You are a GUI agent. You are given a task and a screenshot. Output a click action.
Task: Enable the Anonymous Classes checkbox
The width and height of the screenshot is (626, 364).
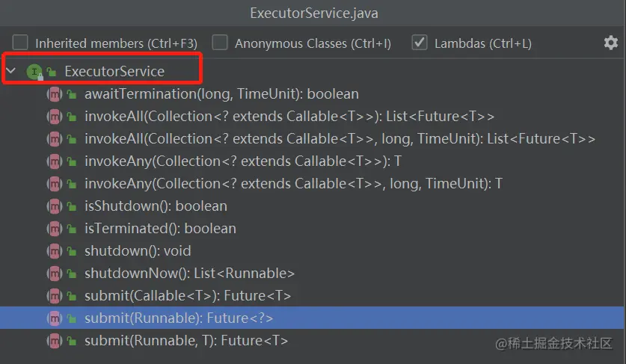coord(220,43)
